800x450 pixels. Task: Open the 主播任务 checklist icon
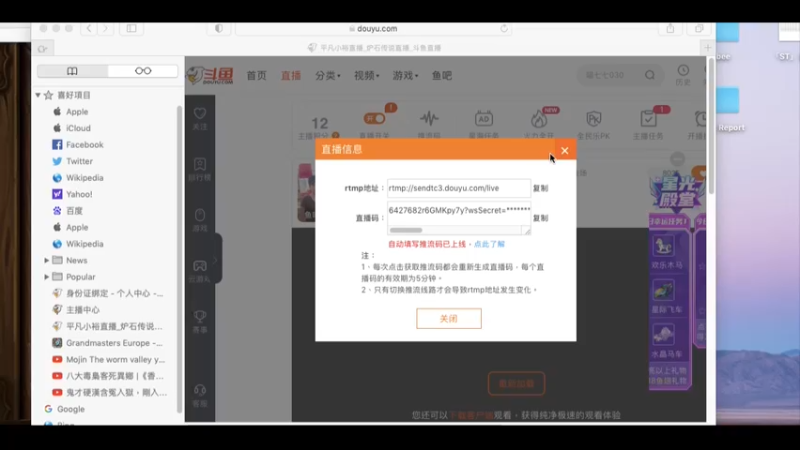[648, 119]
